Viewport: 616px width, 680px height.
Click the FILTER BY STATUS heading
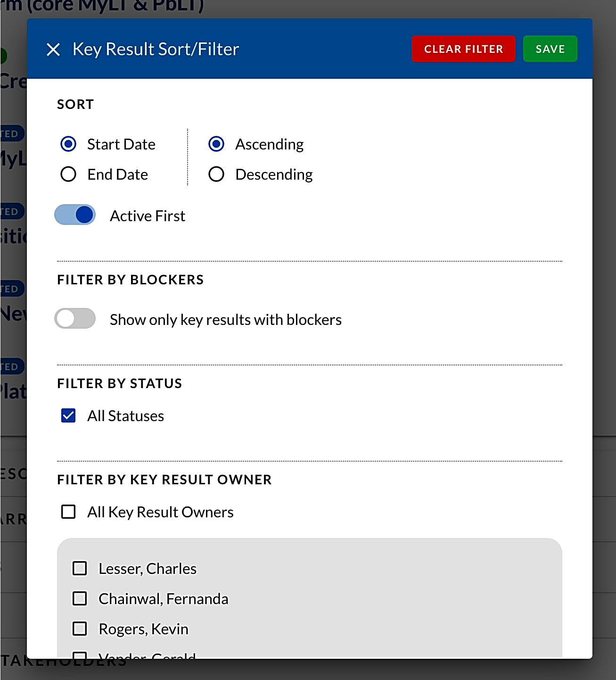(x=120, y=383)
